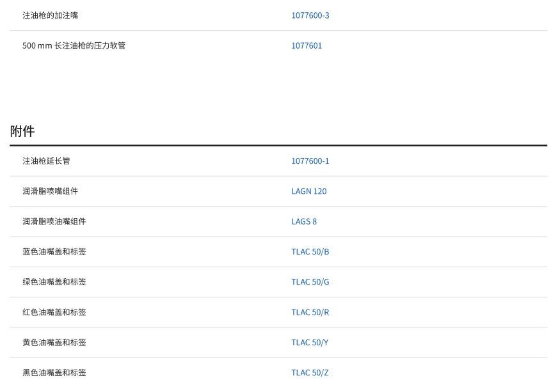Follow the TLAC 50/Z link
This screenshot has width=551, height=392.
(310, 373)
